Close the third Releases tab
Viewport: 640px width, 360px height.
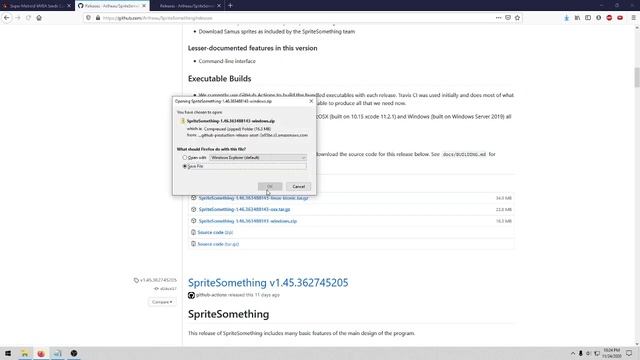point(219,6)
